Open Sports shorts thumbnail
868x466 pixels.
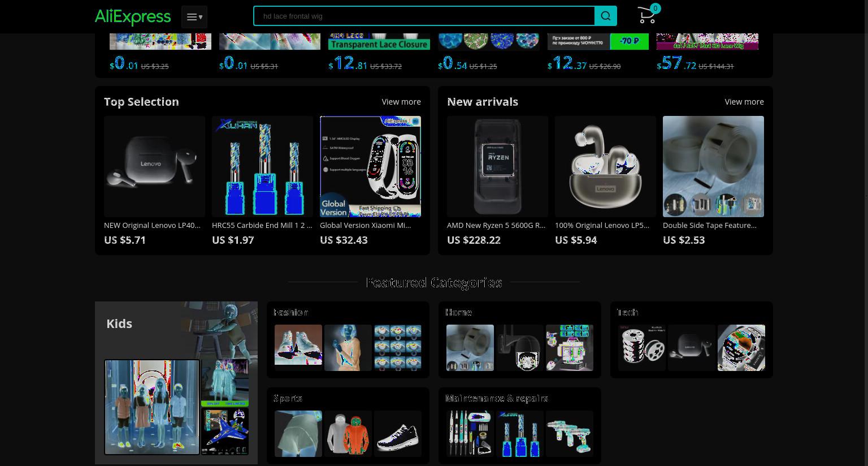click(298, 434)
